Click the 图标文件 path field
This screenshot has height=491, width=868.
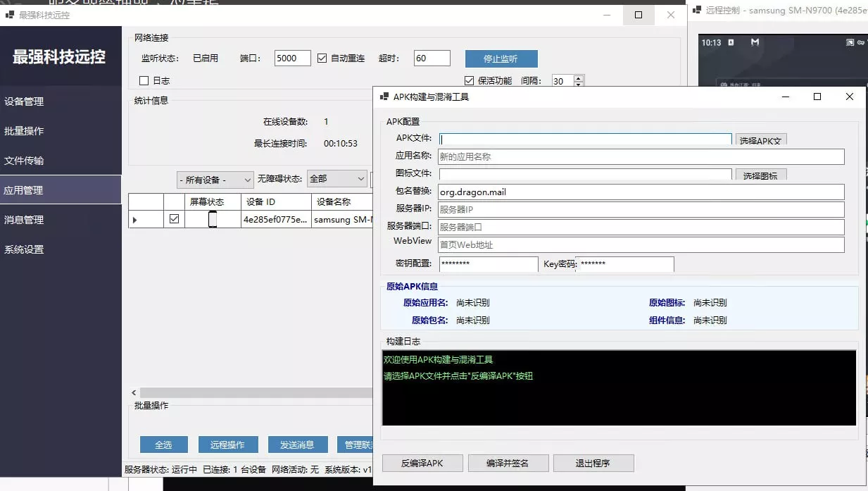point(586,174)
